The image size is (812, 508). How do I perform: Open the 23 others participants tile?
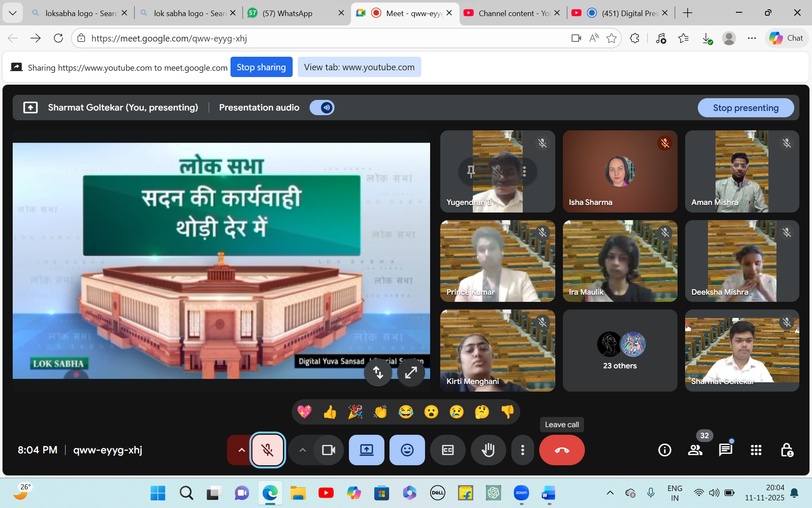click(x=620, y=351)
